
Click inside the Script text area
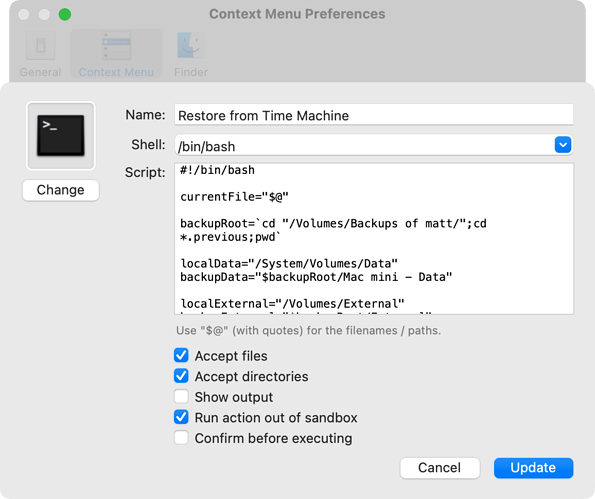pyautogui.click(x=374, y=239)
